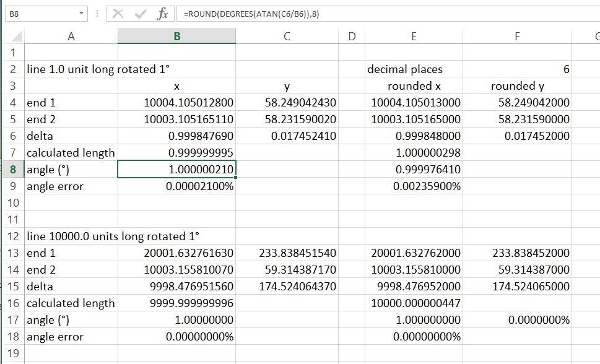
Task: Select column B header
Action: (x=177, y=37)
